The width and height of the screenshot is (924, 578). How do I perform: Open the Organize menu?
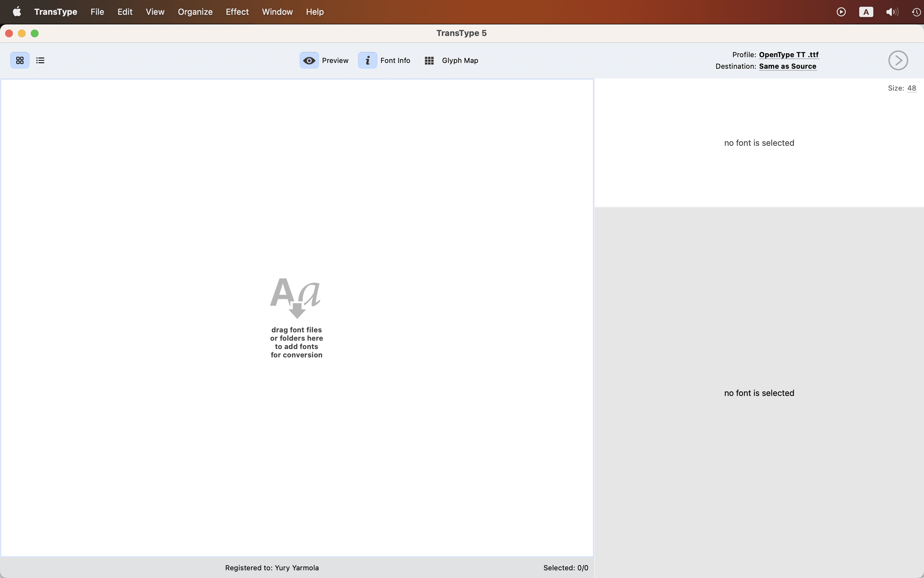pyautogui.click(x=195, y=12)
